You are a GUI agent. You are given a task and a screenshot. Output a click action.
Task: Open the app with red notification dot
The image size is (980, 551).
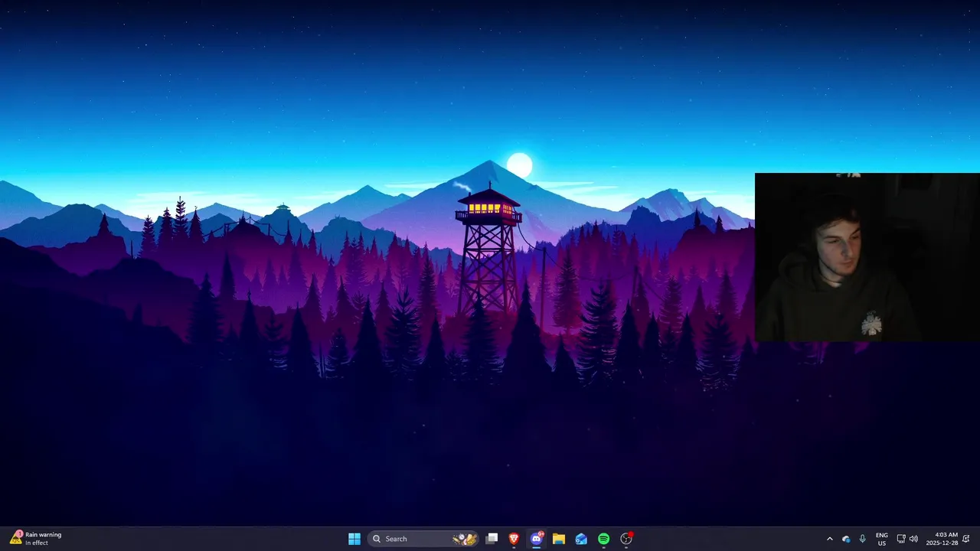pos(626,539)
